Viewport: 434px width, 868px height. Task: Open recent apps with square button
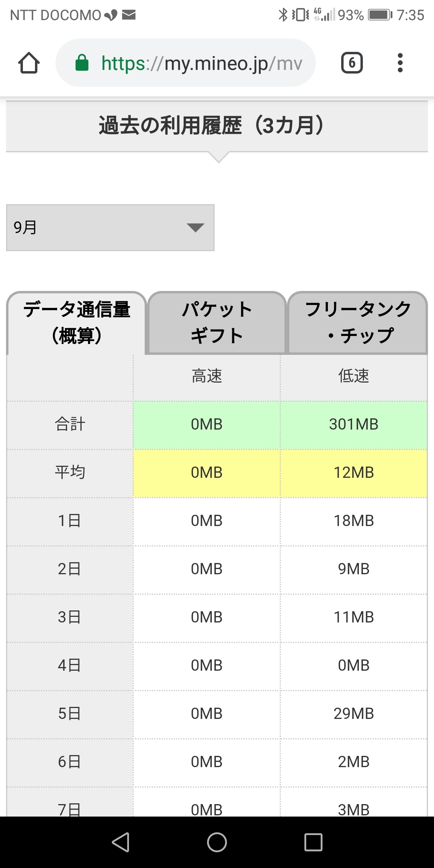pos(313,842)
